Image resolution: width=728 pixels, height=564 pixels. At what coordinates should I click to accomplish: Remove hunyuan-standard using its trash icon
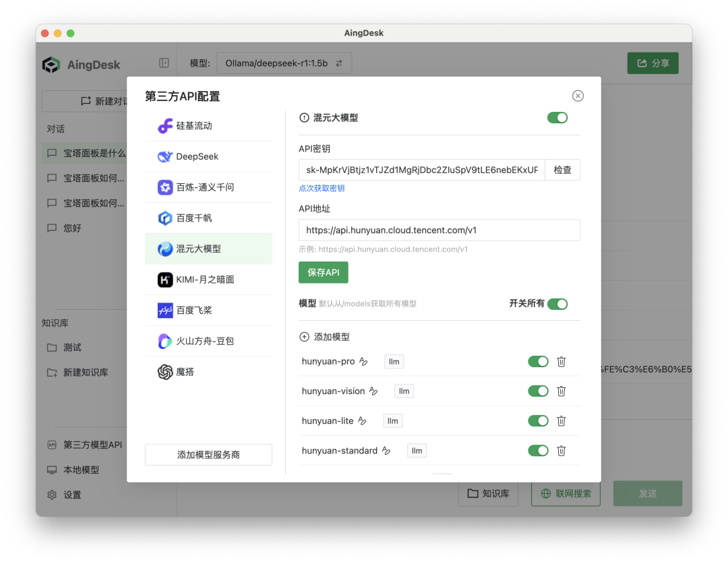(x=561, y=451)
